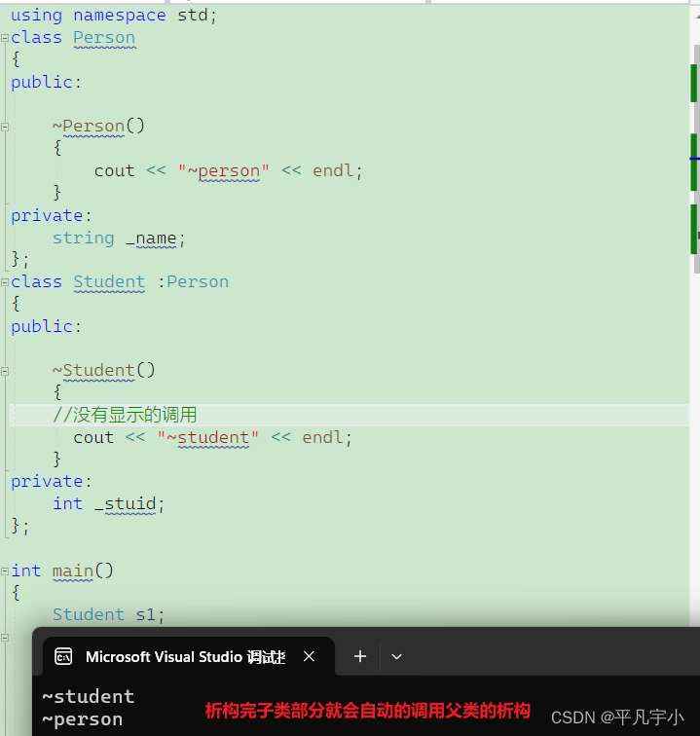Screen dimensions: 700x736
Task: Collapse the int main() function block
Action: tap(5, 571)
